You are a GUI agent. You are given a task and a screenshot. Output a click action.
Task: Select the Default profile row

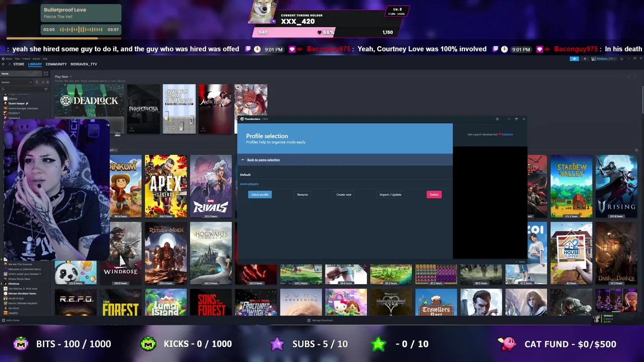click(x=345, y=174)
